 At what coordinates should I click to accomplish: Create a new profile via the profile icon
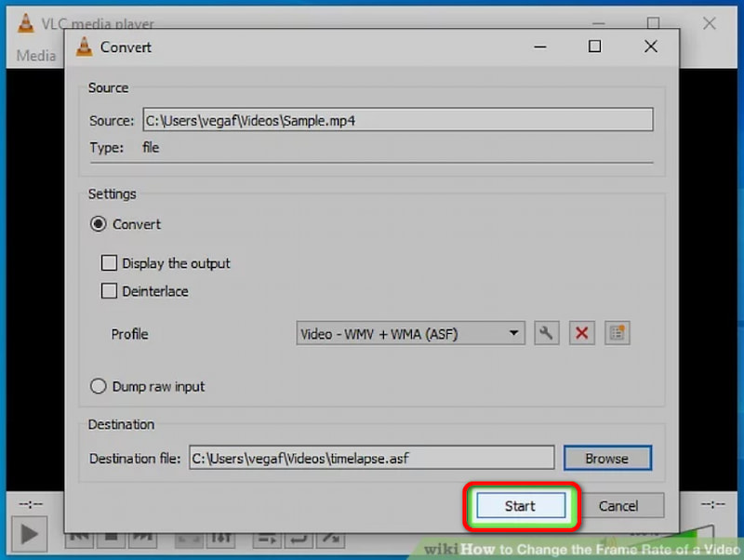[x=617, y=333]
